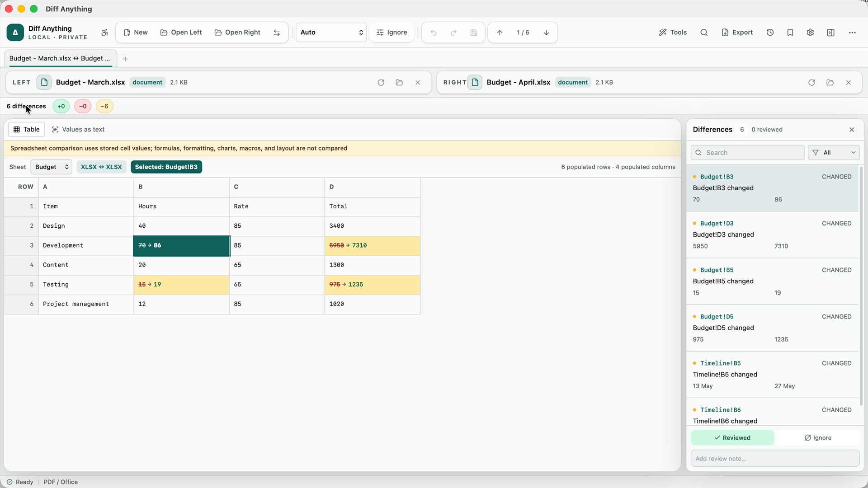Browse folder for right file

[830, 82]
